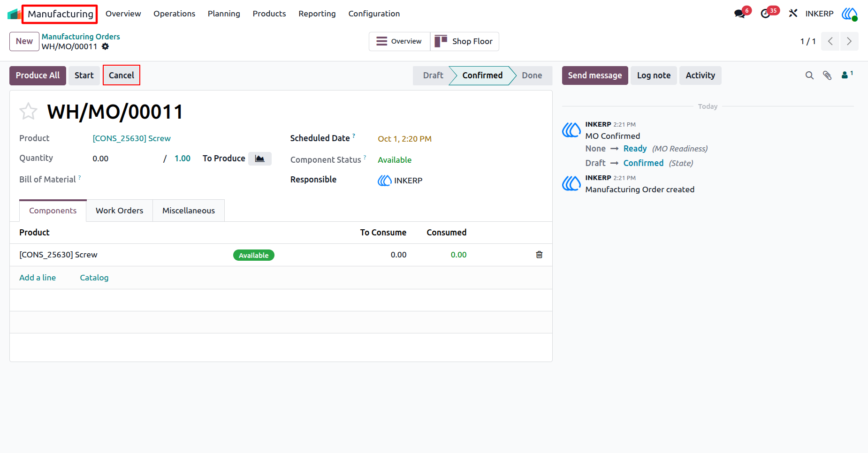Click the New button

24,41
